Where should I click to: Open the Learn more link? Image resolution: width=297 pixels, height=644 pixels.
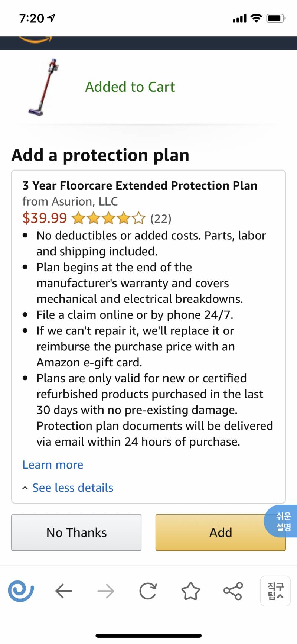click(x=53, y=465)
